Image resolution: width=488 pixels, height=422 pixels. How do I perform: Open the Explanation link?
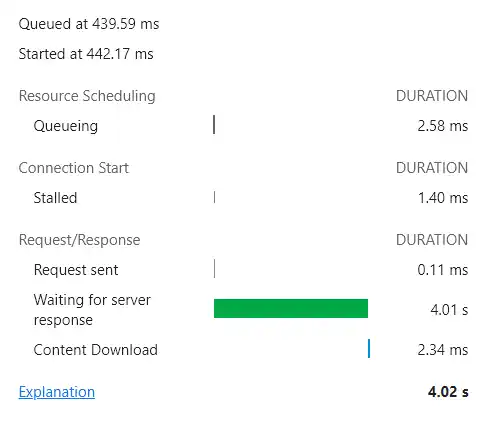[57, 392]
